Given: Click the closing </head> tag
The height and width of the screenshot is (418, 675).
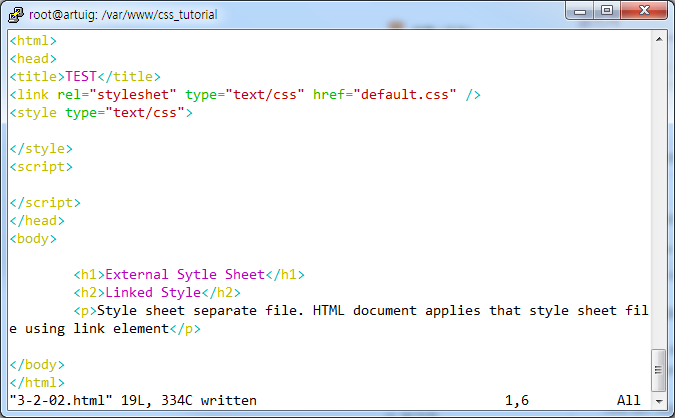Looking at the screenshot, I should (x=37, y=220).
